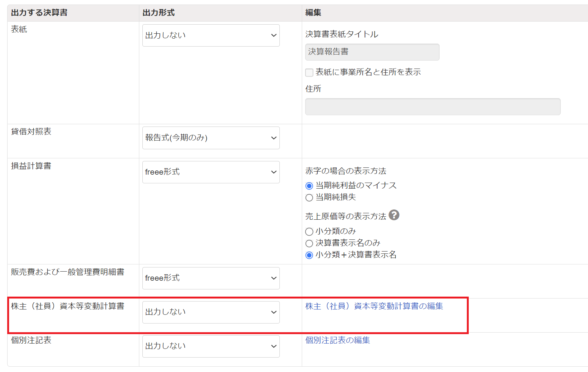
Task: Click 損益計算書 row label
Action: (31, 166)
